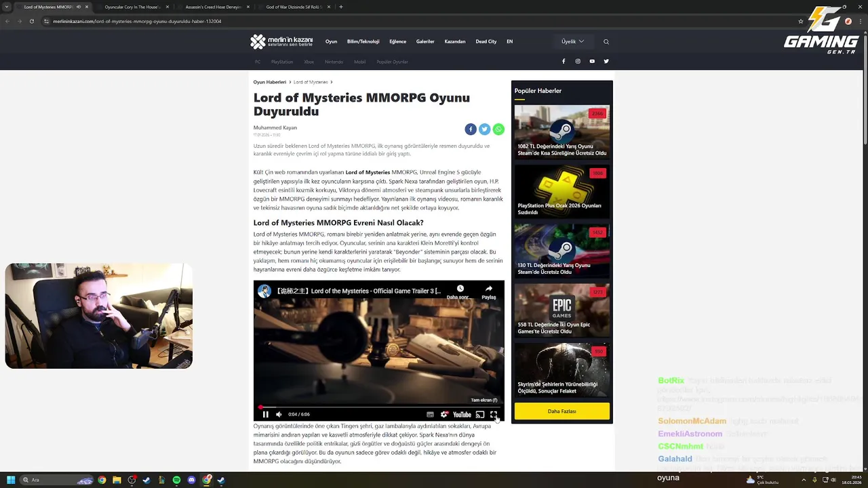Open the Dead City menu item
This screenshot has width=868, height=488.
click(x=486, y=41)
